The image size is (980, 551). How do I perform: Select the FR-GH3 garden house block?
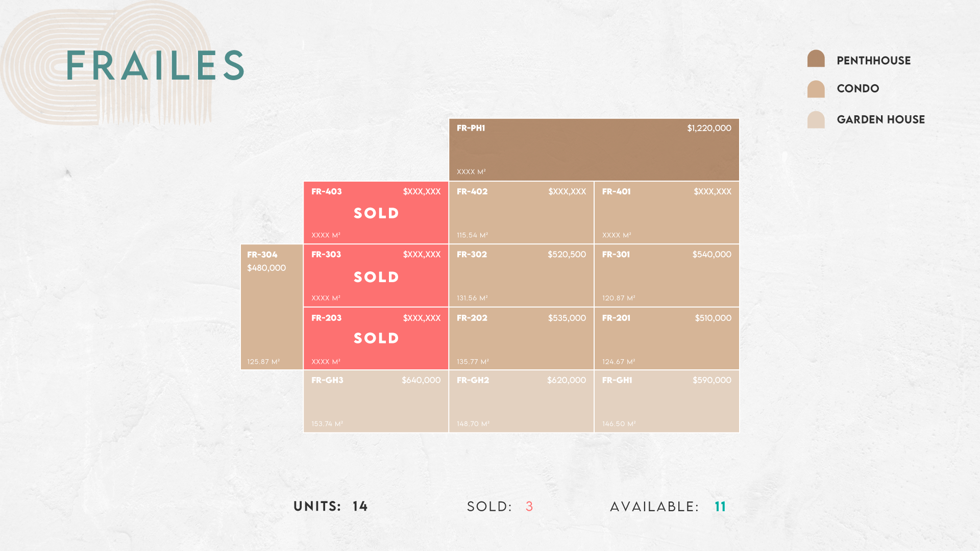[376, 402]
